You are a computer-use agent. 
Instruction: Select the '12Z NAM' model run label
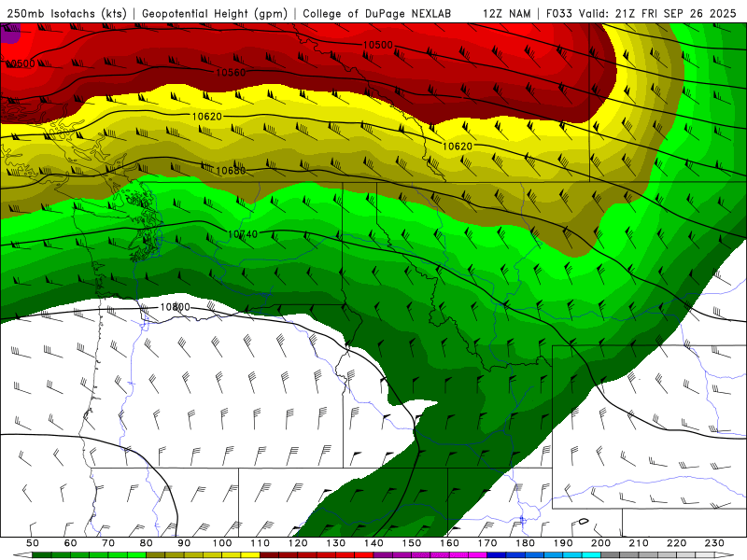tap(506, 13)
